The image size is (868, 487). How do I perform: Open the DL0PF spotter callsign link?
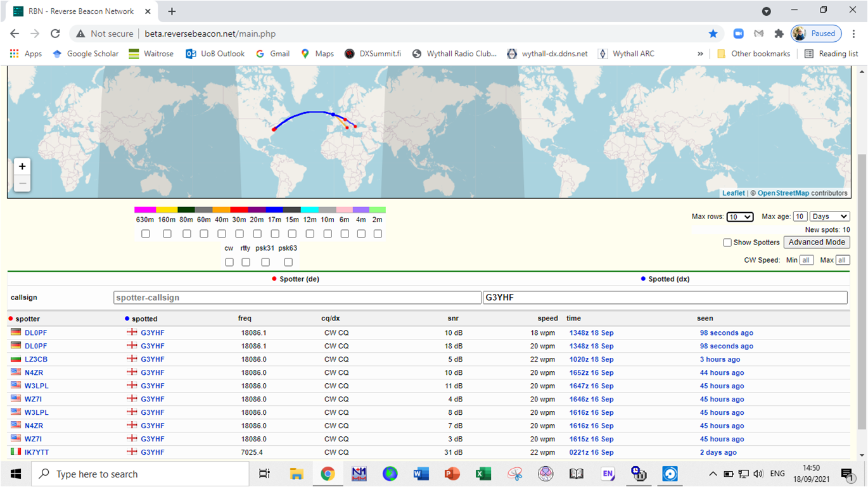35,332
